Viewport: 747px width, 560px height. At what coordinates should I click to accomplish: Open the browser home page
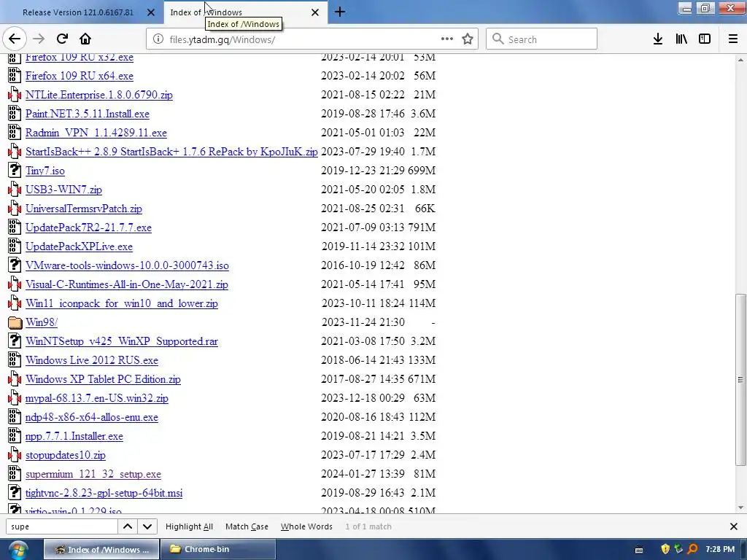pyautogui.click(x=85, y=39)
